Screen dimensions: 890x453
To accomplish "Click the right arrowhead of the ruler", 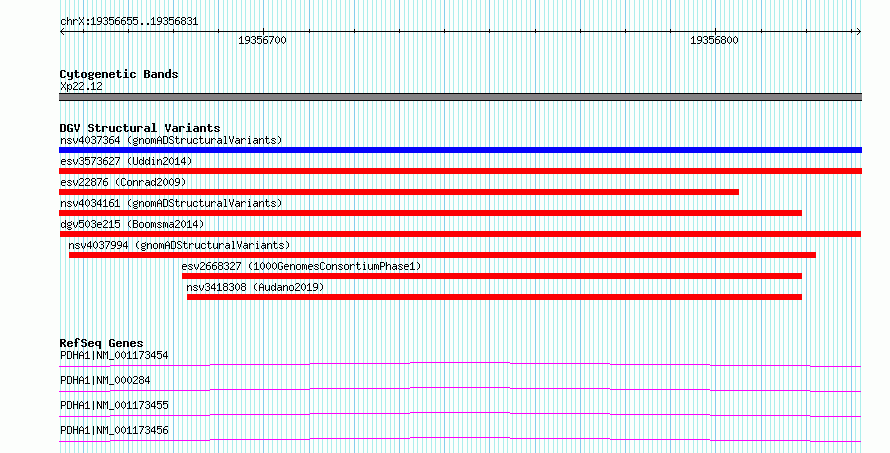I will point(858,32).
